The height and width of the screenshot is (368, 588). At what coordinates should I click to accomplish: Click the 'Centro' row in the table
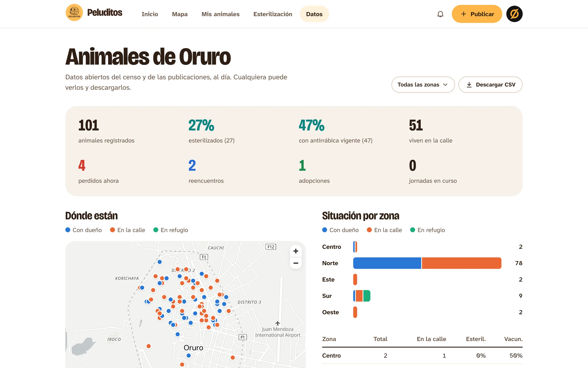pyautogui.click(x=422, y=355)
